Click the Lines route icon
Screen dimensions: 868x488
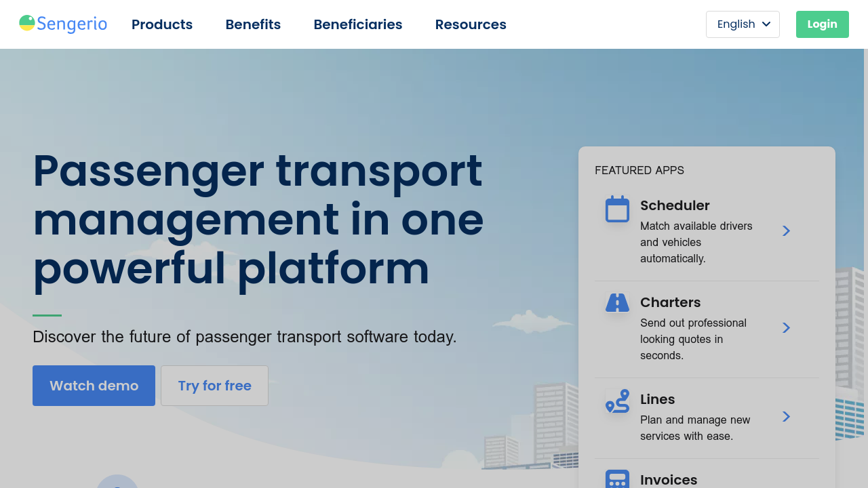[617, 401]
